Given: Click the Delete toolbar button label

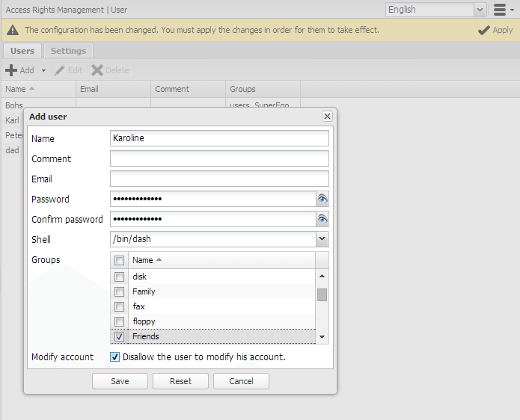Looking at the screenshot, I should 117,70.
